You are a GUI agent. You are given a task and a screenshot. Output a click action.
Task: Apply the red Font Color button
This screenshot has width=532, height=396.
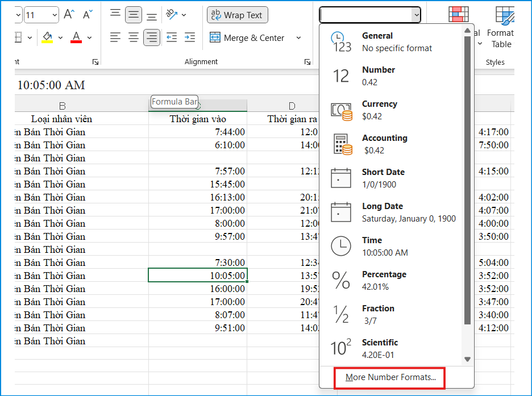coord(76,37)
